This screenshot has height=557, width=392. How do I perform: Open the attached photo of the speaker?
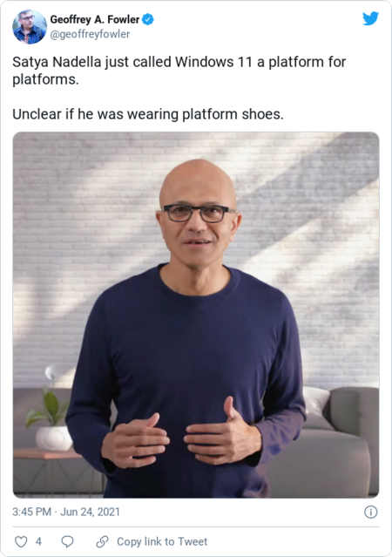(x=196, y=315)
